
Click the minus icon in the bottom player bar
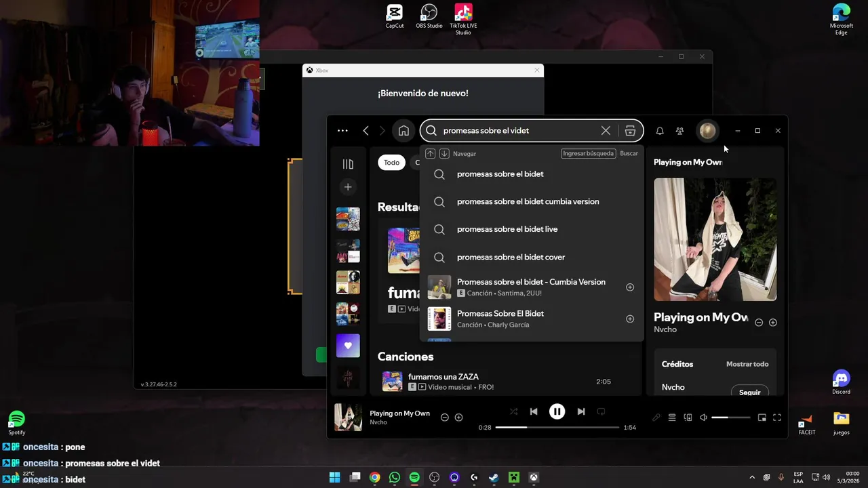(445, 418)
